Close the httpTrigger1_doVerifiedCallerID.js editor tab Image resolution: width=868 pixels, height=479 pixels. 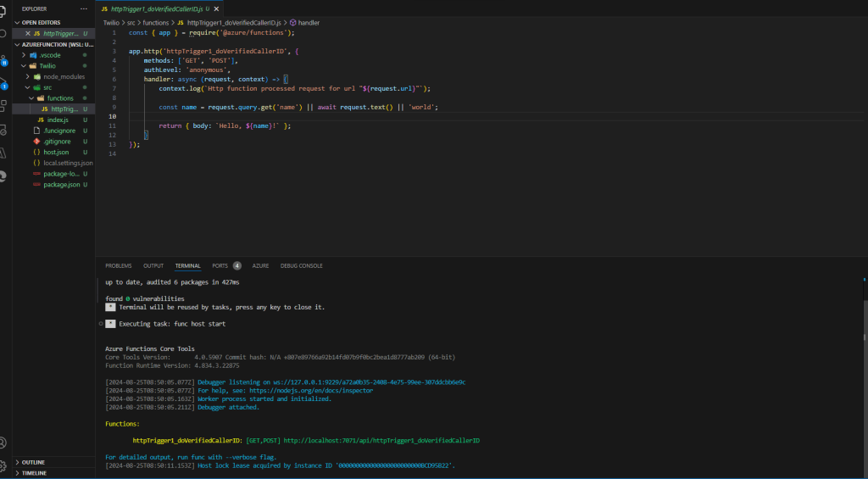(27, 33)
